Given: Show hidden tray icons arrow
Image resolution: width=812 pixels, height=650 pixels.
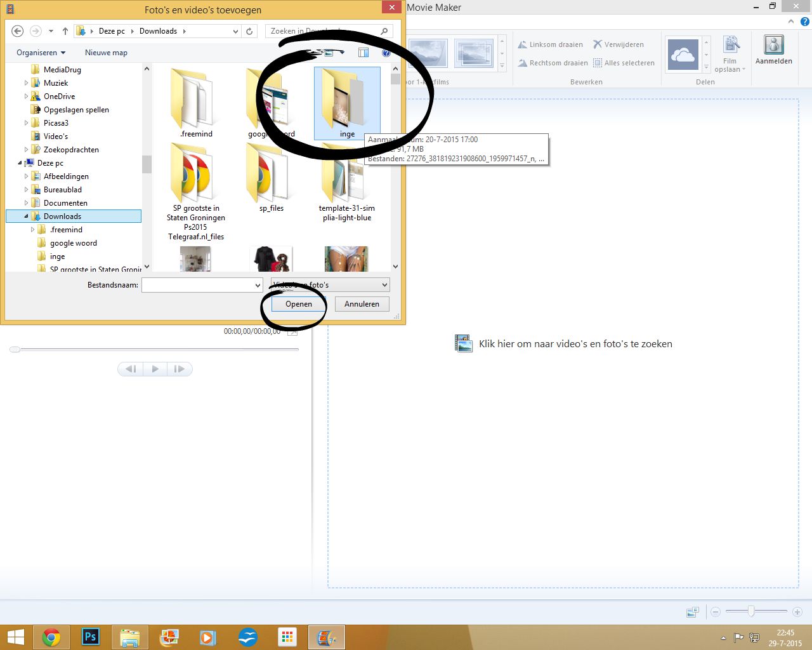Looking at the screenshot, I should (x=723, y=638).
